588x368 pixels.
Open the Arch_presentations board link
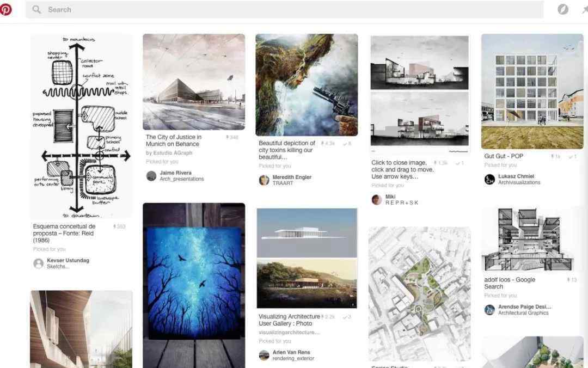(182, 179)
